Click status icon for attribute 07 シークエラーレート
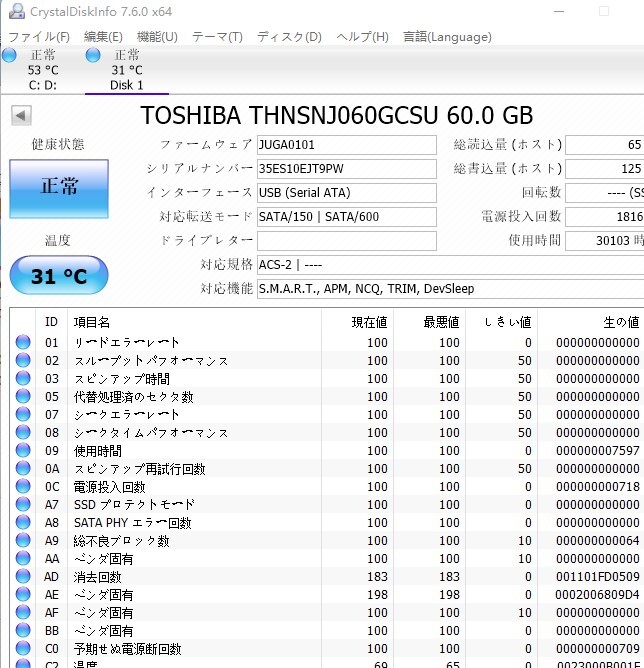This screenshot has width=644, height=668. coord(23,414)
